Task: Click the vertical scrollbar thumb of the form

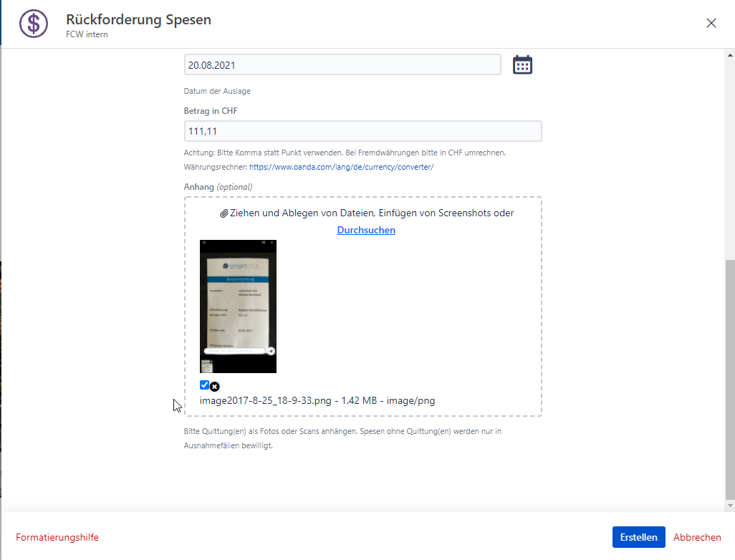Action: 729,380
